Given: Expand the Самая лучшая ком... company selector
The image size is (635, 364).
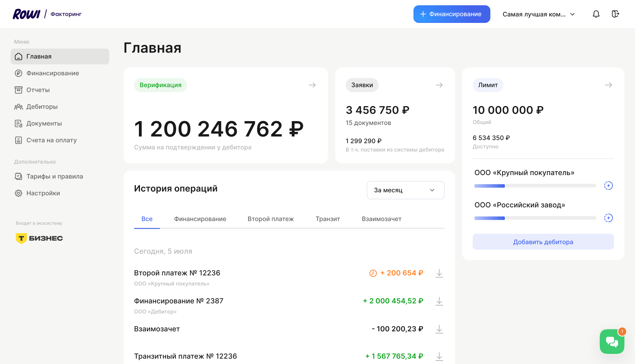Looking at the screenshot, I should click(x=539, y=14).
